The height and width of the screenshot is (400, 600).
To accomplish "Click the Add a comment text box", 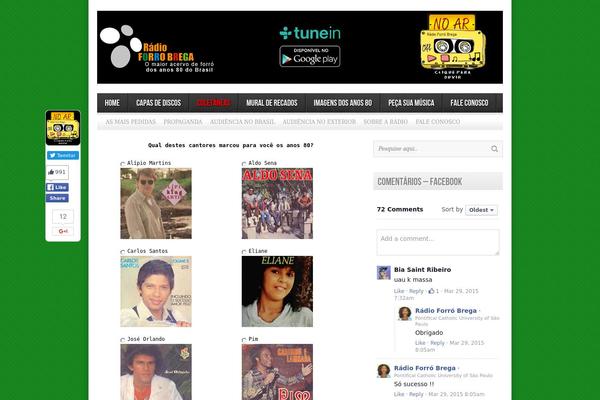I will pyautogui.click(x=438, y=242).
